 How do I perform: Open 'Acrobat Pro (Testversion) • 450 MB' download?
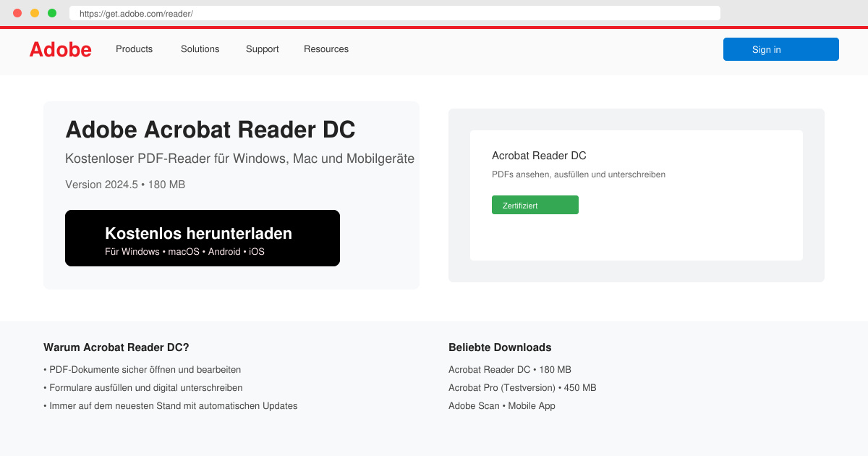pyautogui.click(x=522, y=388)
